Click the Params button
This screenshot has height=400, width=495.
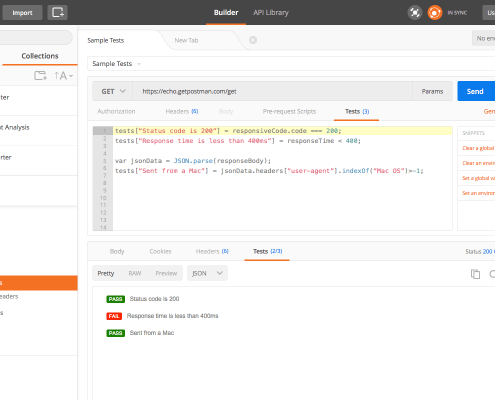point(432,91)
